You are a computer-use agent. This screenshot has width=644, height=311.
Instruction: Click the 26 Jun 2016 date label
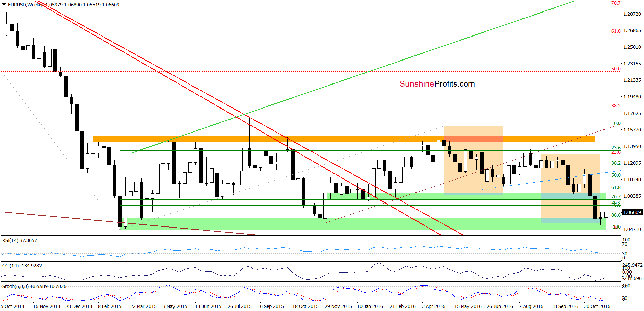[x=500, y=306]
